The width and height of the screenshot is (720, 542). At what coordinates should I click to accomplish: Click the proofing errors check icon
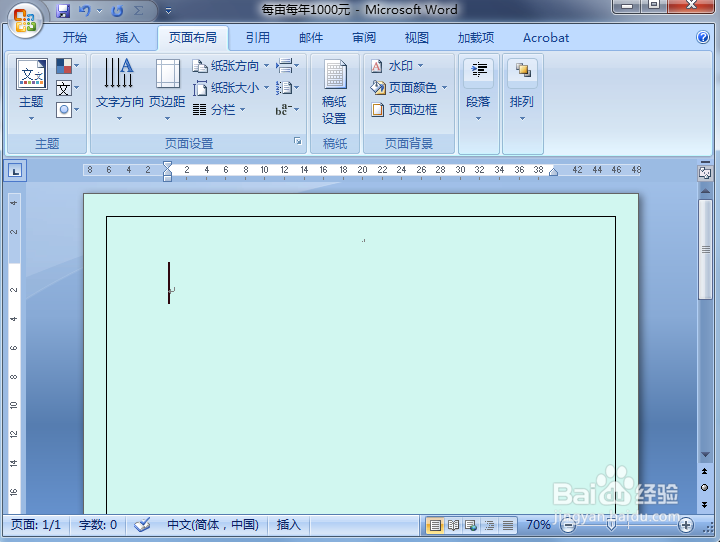pyautogui.click(x=142, y=525)
